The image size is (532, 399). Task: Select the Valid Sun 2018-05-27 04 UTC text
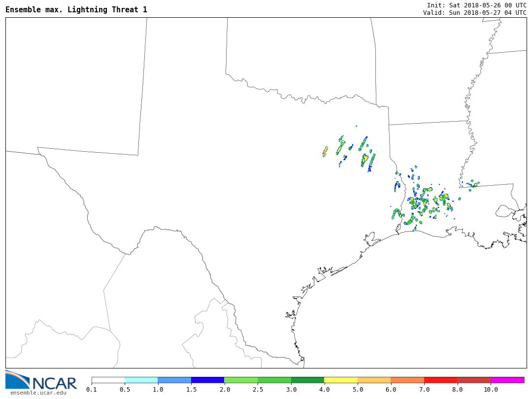tap(474, 13)
